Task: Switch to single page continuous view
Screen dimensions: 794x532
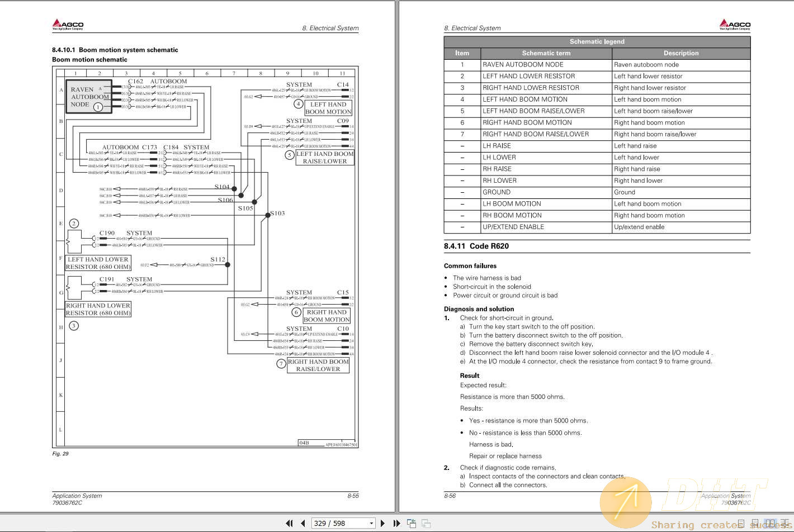Action: [755, 523]
